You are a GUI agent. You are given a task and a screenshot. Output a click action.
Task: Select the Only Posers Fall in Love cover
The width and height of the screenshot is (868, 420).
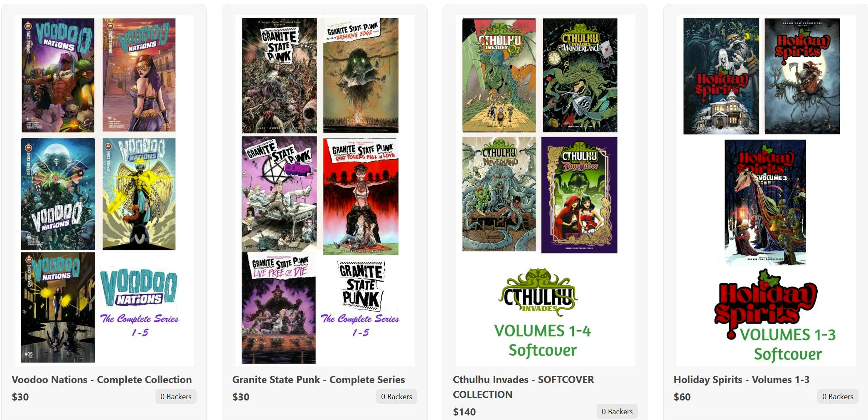point(361,196)
